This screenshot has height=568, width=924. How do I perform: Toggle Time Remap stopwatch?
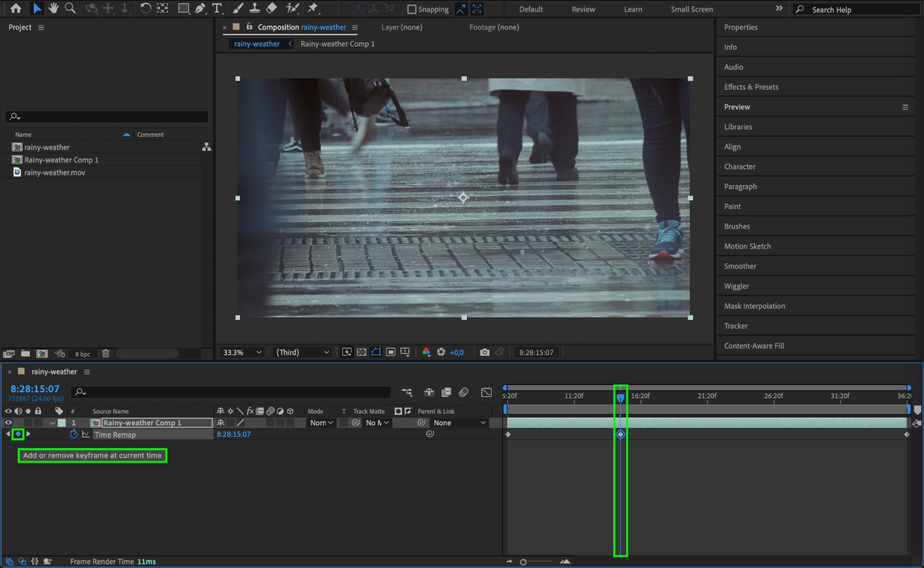[x=73, y=434]
